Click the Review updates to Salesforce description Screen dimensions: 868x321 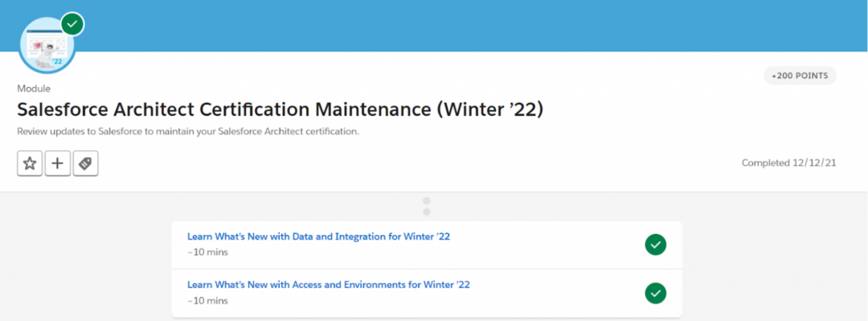click(189, 133)
